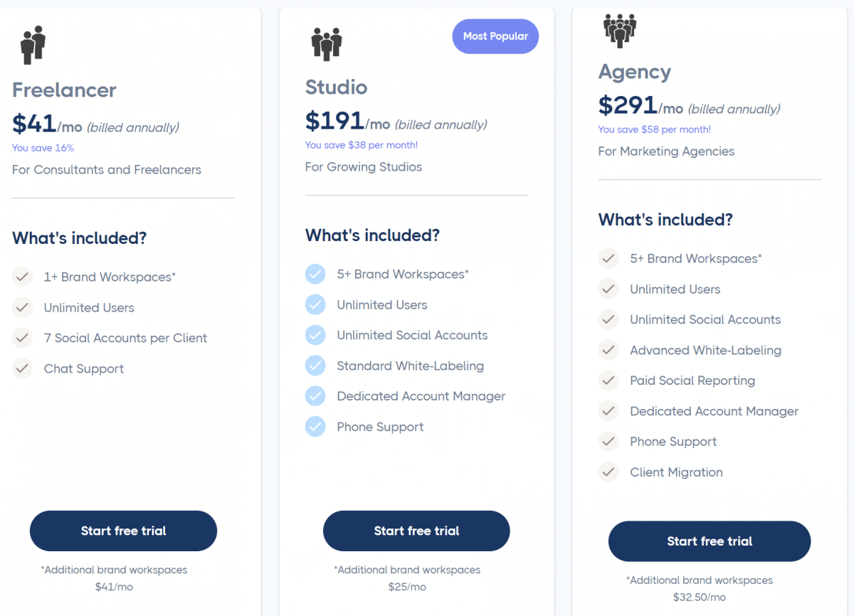
Task: Start free trial for Studio plan
Action: click(416, 531)
